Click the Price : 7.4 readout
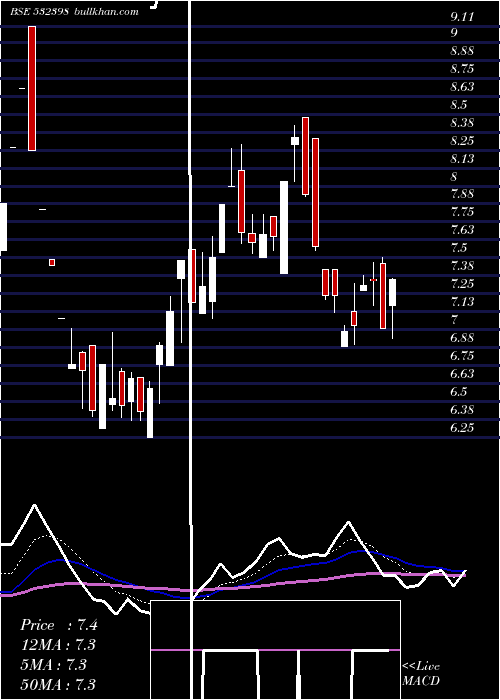This screenshot has width=500, height=700. (x=59, y=625)
